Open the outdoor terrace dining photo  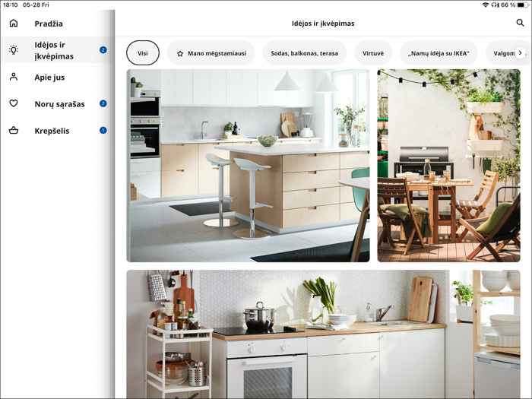point(448,166)
